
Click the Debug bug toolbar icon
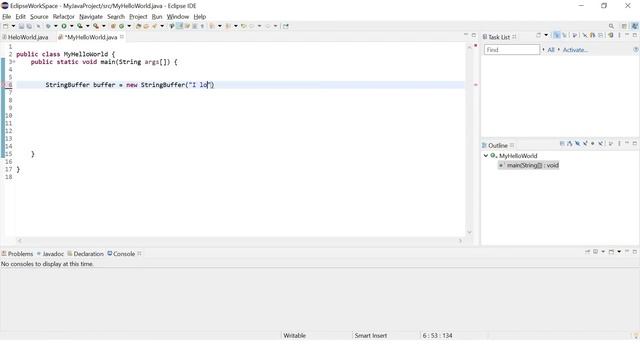(48, 26)
